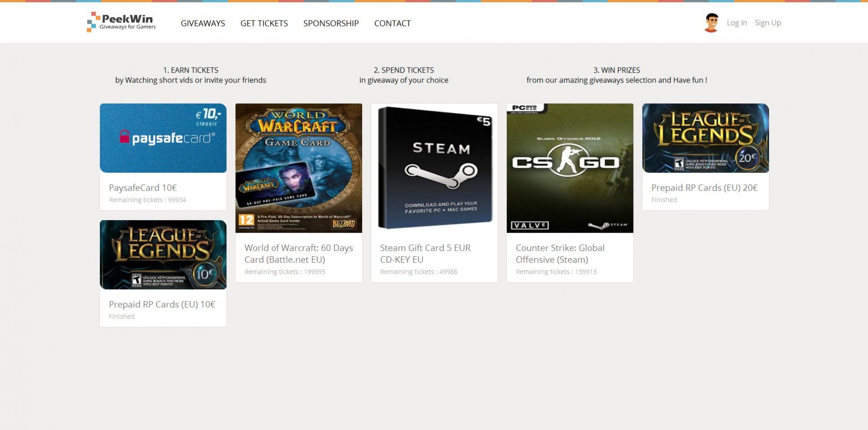The width and height of the screenshot is (868, 430).
Task: Click World of Warcraft: 60 Days Card title
Action: [x=299, y=254]
